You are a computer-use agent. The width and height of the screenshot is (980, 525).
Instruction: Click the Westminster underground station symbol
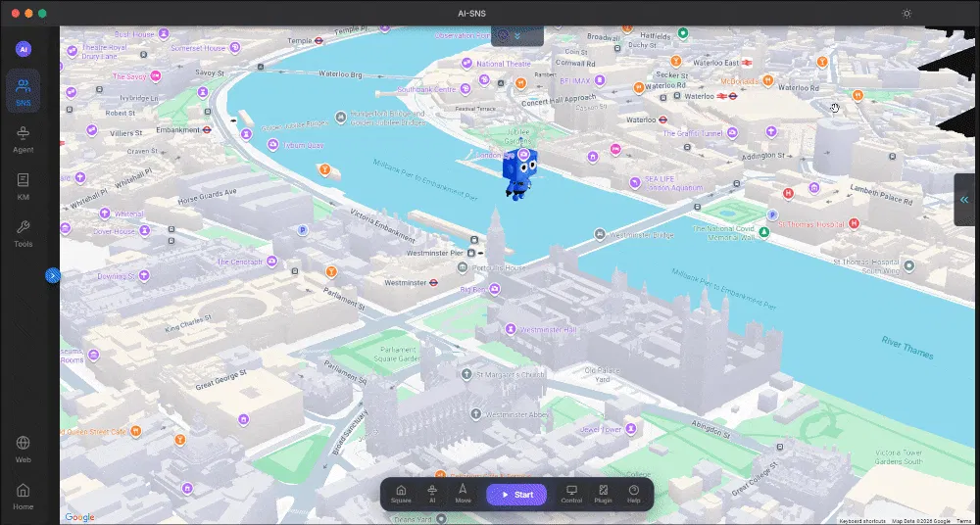[x=434, y=282]
